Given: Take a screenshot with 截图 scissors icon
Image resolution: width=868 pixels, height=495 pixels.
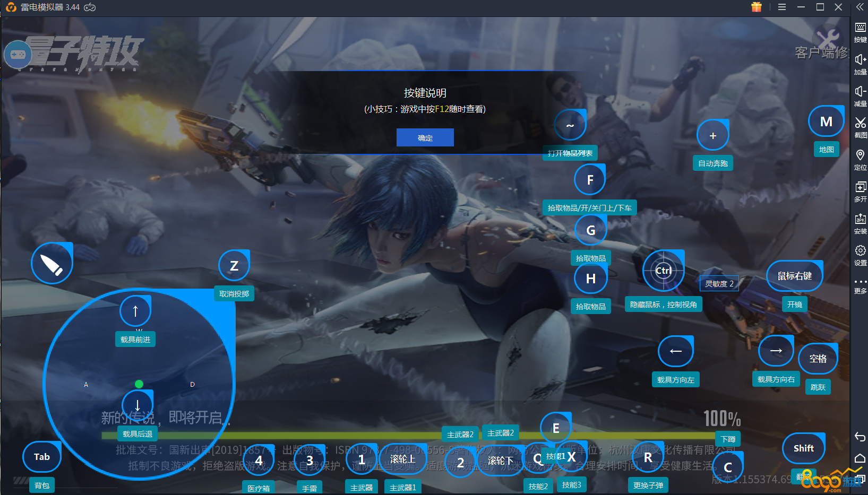Looking at the screenshot, I should [860, 127].
